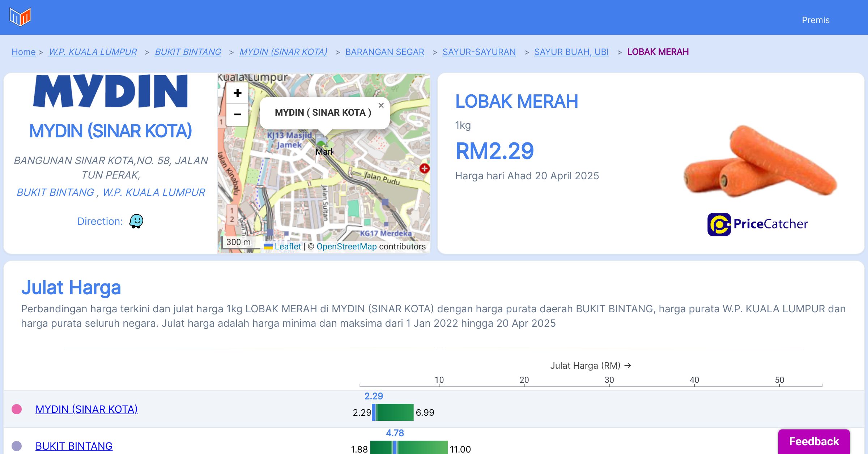The image size is (868, 454).
Task: Close the MYDIN map popup
Action: click(x=381, y=106)
